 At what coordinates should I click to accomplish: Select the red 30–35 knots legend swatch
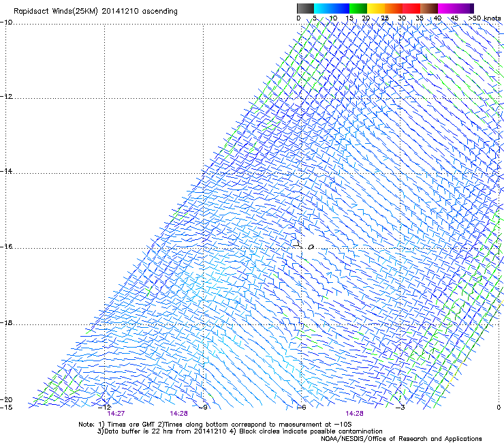pyautogui.click(x=411, y=8)
